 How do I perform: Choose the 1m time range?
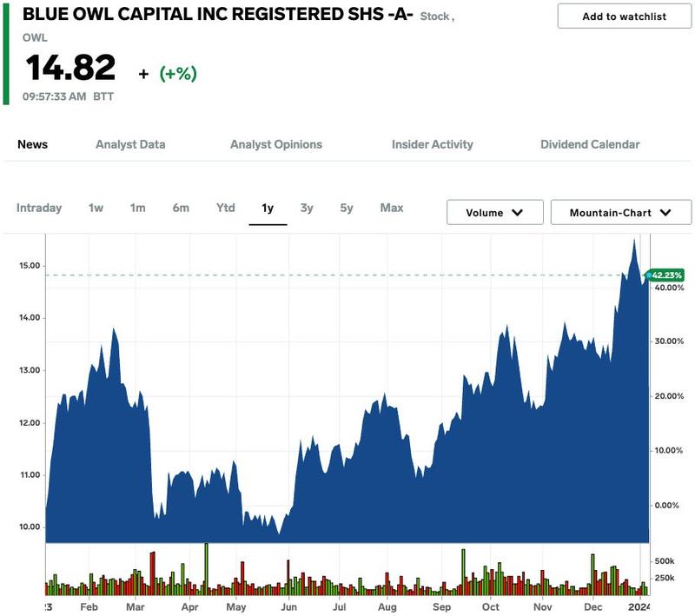pos(137,208)
